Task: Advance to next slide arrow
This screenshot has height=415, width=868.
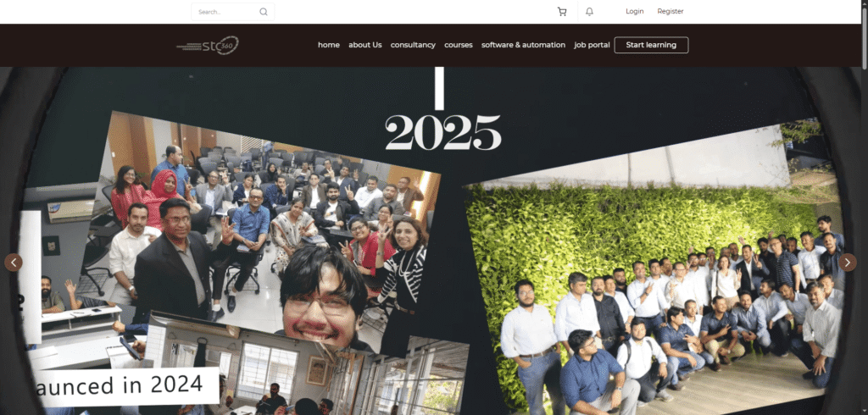Action: pos(848,263)
